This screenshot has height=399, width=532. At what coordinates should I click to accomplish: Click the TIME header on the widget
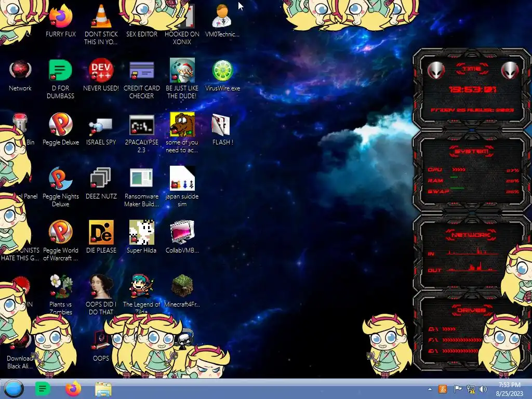[472, 69]
